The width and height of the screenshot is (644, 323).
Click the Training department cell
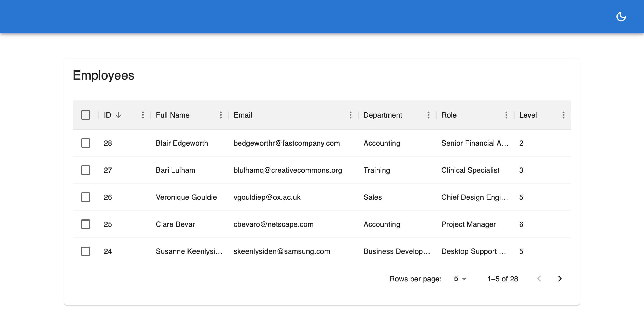pyautogui.click(x=377, y=170)
